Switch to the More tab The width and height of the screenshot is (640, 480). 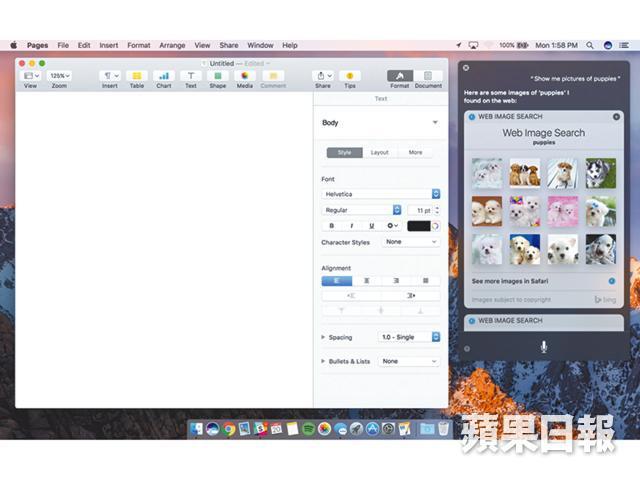(415, 153)
